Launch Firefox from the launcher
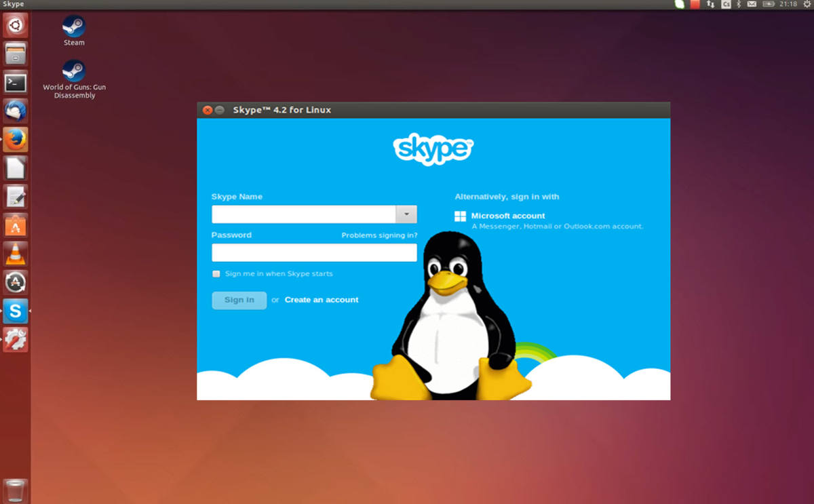This screenshot has height=504, width=814. pyautogui.click(x=15, y=140)
